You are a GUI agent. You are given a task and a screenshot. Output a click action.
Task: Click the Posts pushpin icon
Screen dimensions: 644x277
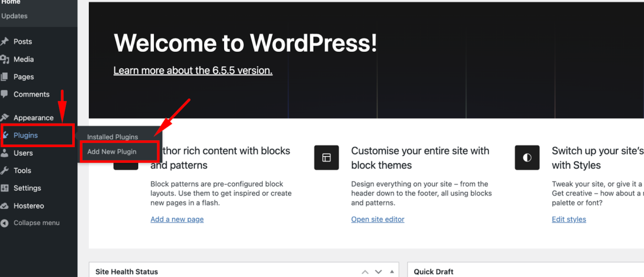pyautogui.click(x=4, y=41)
